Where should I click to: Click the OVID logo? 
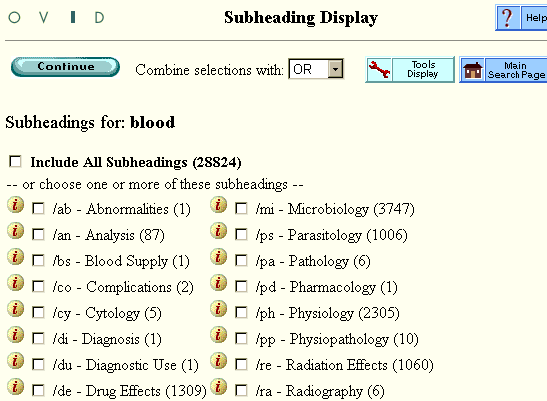(56, 17)
